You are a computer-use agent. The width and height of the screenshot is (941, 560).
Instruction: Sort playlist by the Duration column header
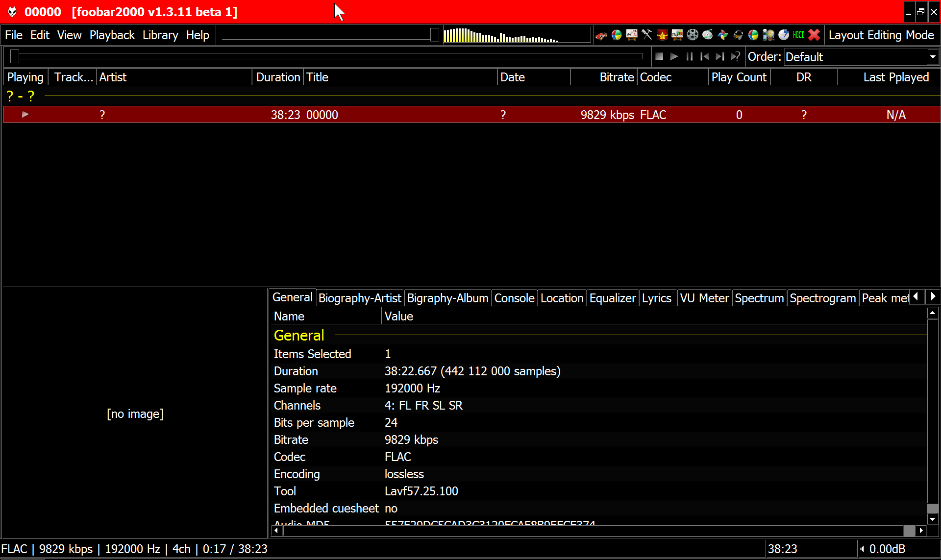coord(278,77)
